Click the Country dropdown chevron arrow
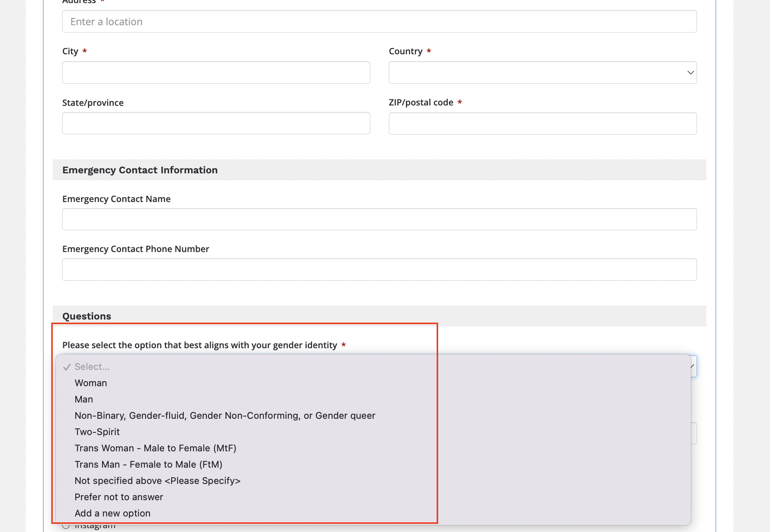This screenshot has height=532, width=770. [x=690, y=73]
